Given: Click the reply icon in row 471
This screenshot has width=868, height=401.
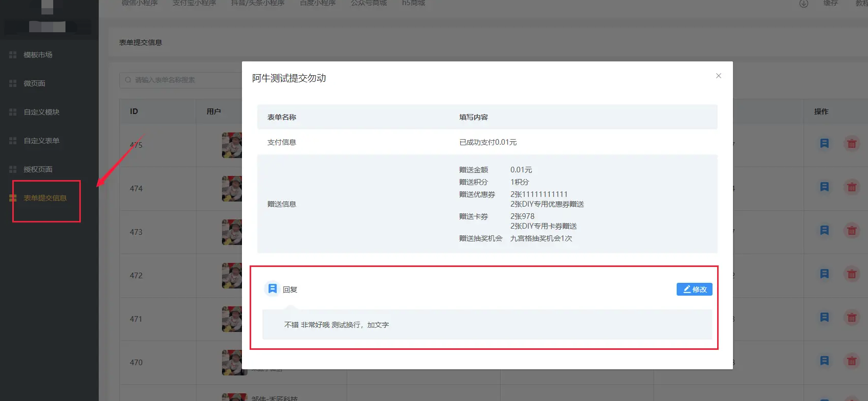Looking at the screenshot, I should tap(825, 318).
